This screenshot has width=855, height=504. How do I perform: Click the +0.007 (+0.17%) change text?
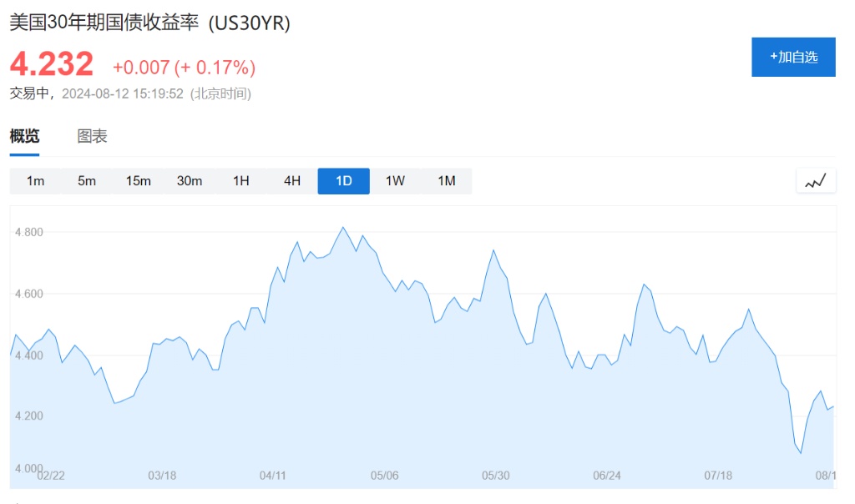184,67
